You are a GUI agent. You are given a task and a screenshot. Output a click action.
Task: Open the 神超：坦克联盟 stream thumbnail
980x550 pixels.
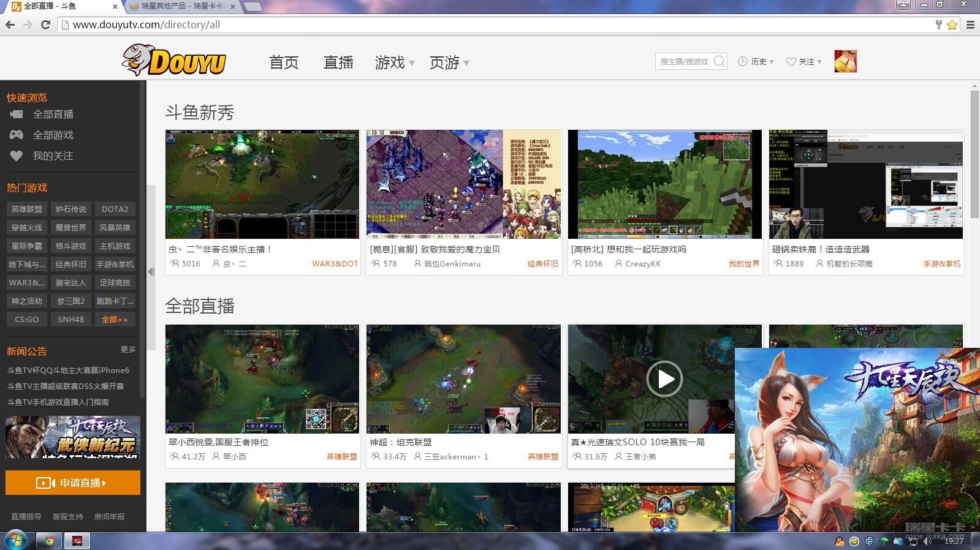click(463, 379)
